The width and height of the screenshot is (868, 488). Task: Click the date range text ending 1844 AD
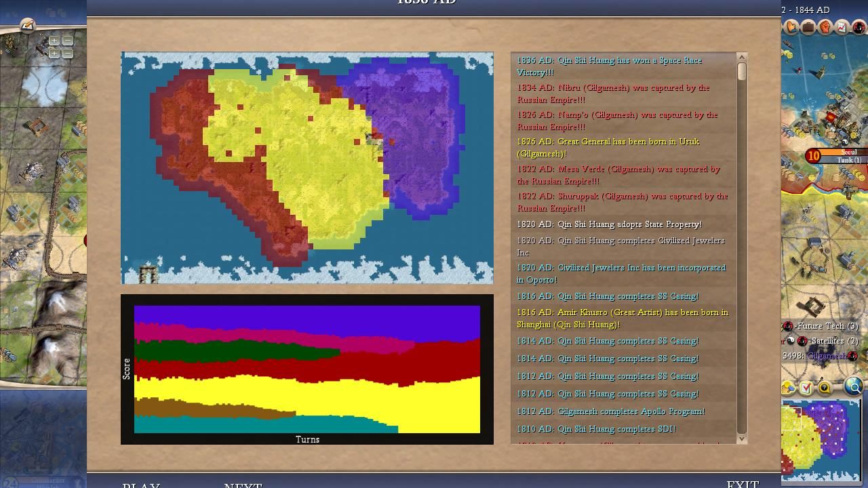[806, 9]
